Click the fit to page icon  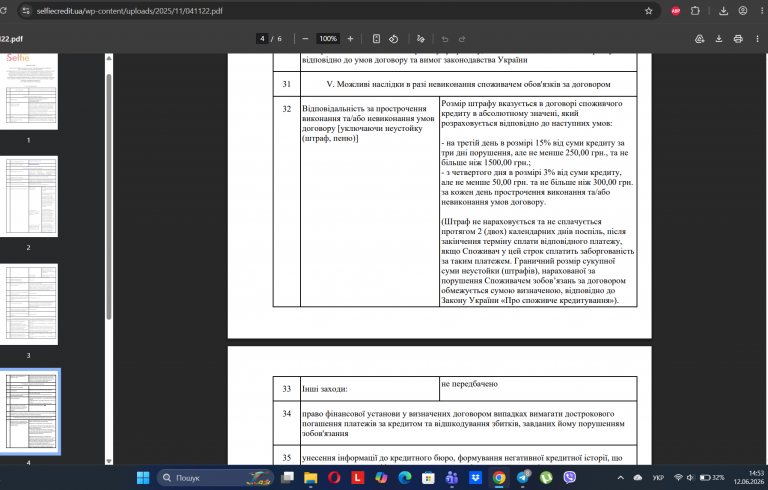[376, 39]
